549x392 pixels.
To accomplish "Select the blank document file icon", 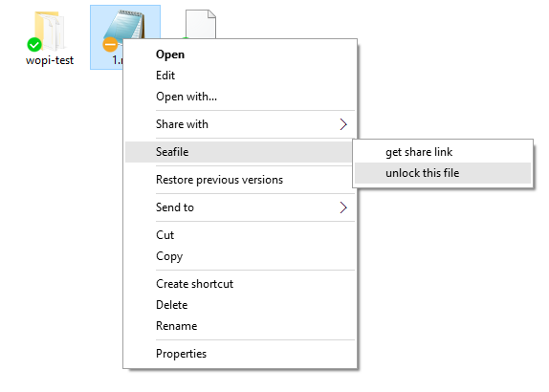I will point(201,24).
